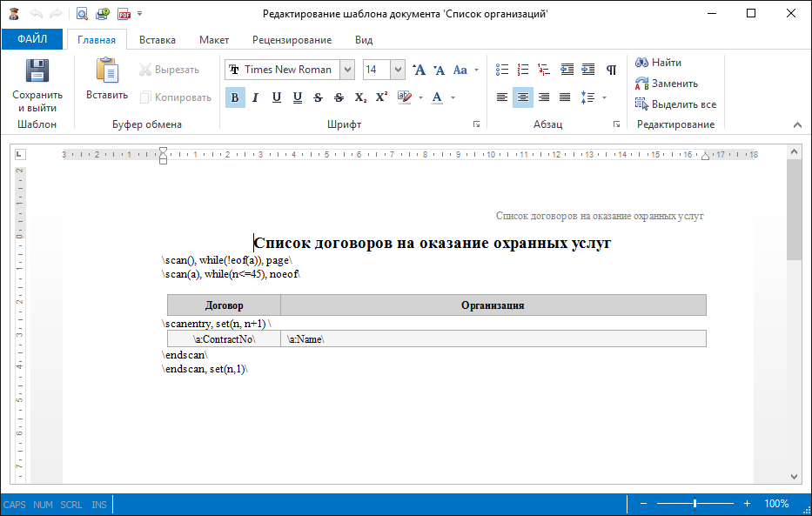This screenshot has height=516, width=812.
Task: Click the zoom slider handle
Action: point(695,503)
